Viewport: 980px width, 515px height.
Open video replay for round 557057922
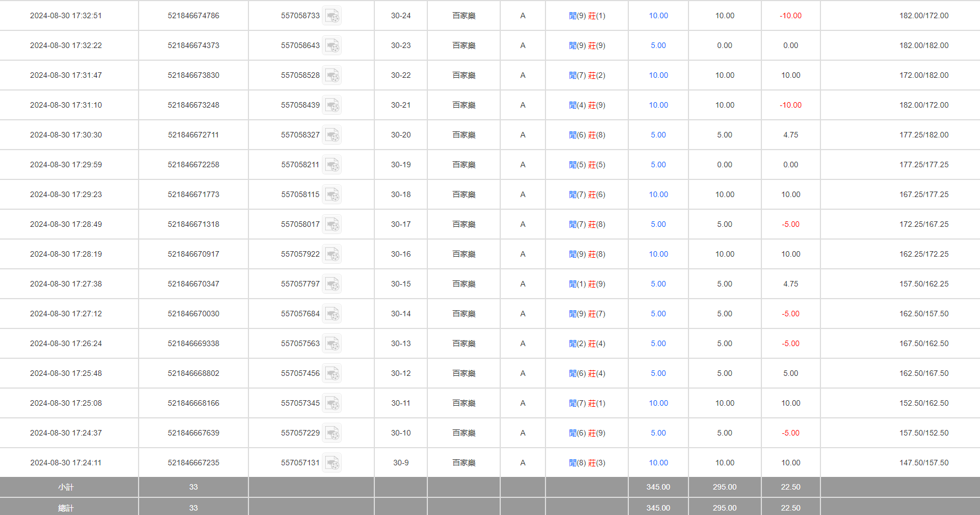332,254
